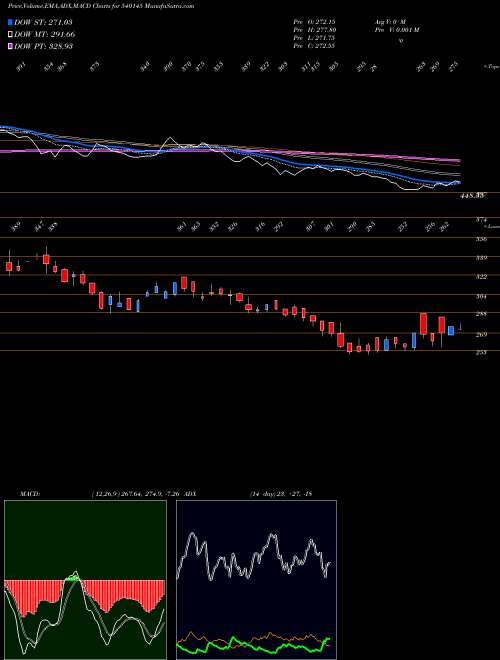Click the 322 price axis label
Image resolution: width=500 pixels, height=660 pixels.
tap(482, 277)
